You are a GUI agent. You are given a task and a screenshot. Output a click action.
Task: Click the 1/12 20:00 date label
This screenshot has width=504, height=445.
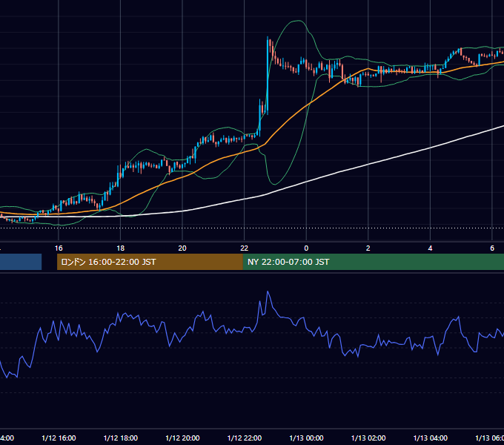(x=182, y=438)
